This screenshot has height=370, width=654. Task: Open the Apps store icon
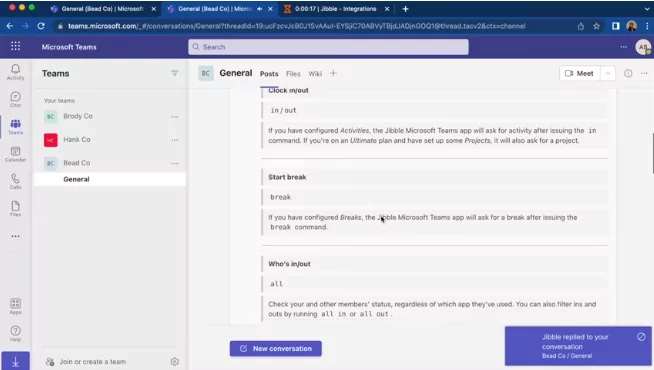[15, 306]
